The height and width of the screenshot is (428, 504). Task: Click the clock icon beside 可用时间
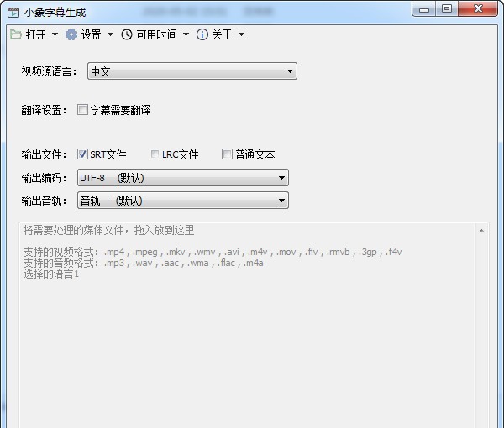[x=127, y=34]
